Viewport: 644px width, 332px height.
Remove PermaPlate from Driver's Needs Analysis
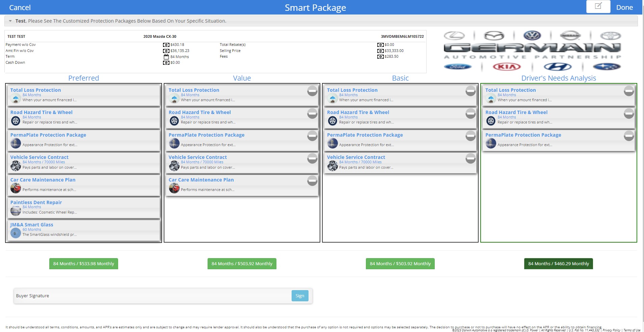point(629,136)
